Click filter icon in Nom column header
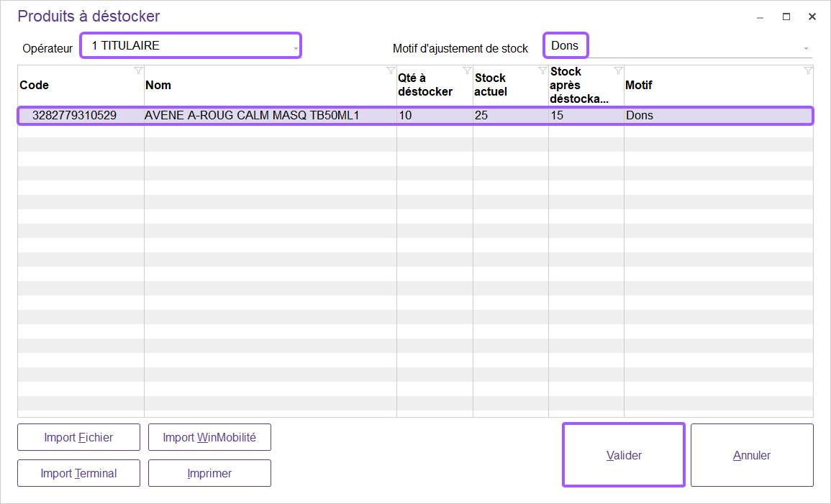Image resolution: width=831 pixels, height=504 pixels. [391, 70]
